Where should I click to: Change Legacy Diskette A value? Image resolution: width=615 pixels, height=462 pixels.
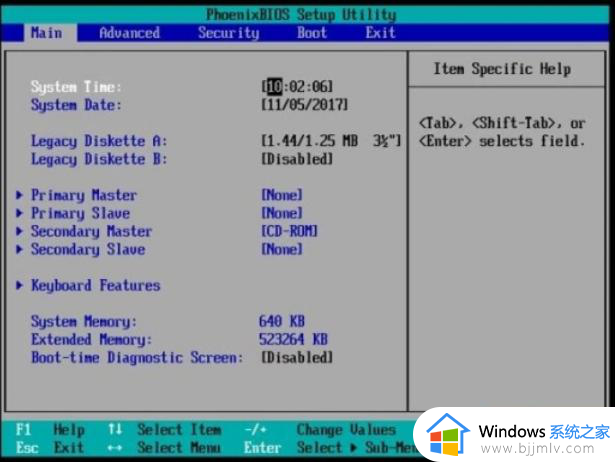tap(331, 141)
